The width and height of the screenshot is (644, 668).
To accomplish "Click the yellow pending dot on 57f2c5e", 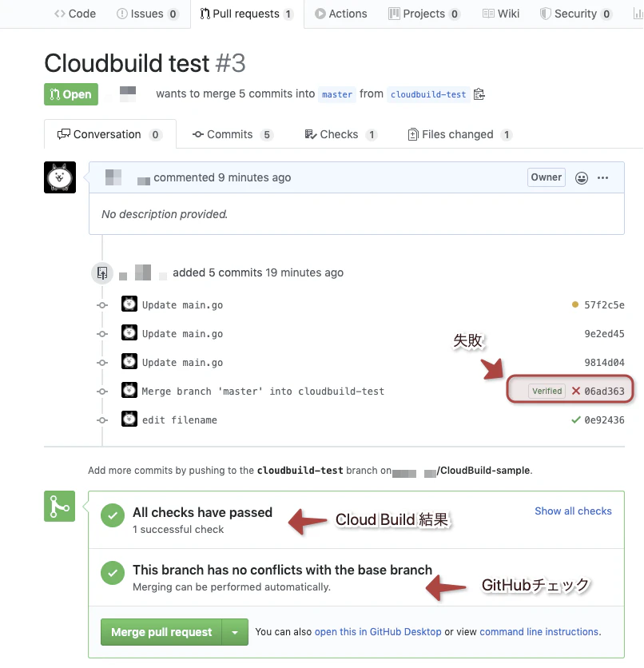I will pyautogui.click(x=575, y=304).
